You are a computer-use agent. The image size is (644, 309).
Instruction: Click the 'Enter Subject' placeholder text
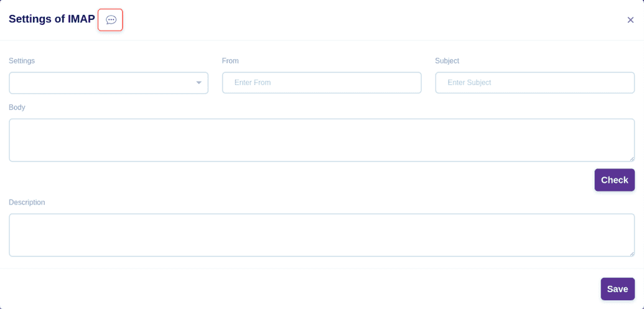click(x=469, y=83)
